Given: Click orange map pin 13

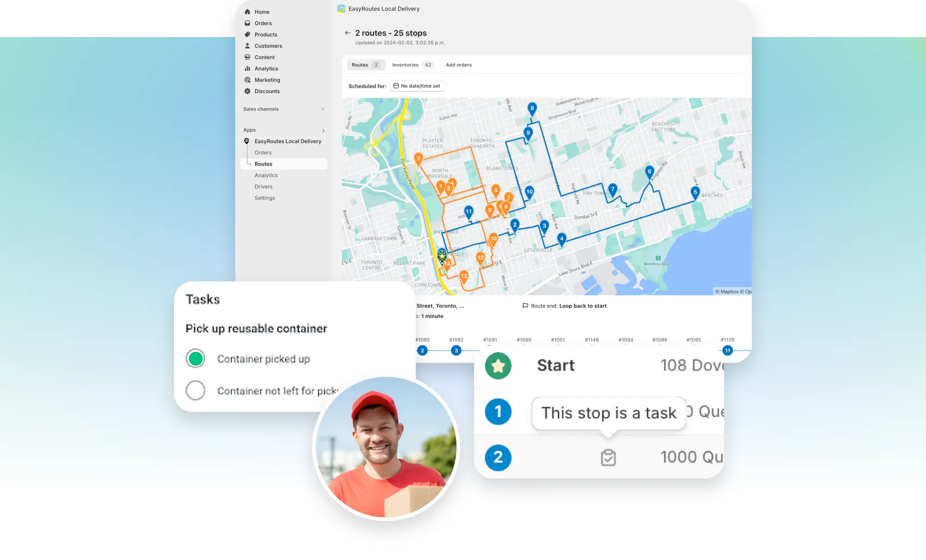Looking at the screenshot, I should point(464,277).
